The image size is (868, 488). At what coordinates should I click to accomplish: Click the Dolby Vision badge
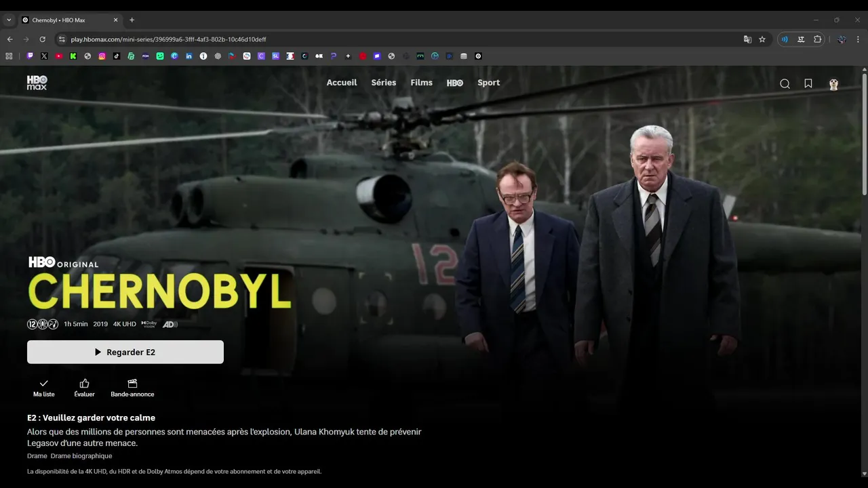click(x=149, y=324)
